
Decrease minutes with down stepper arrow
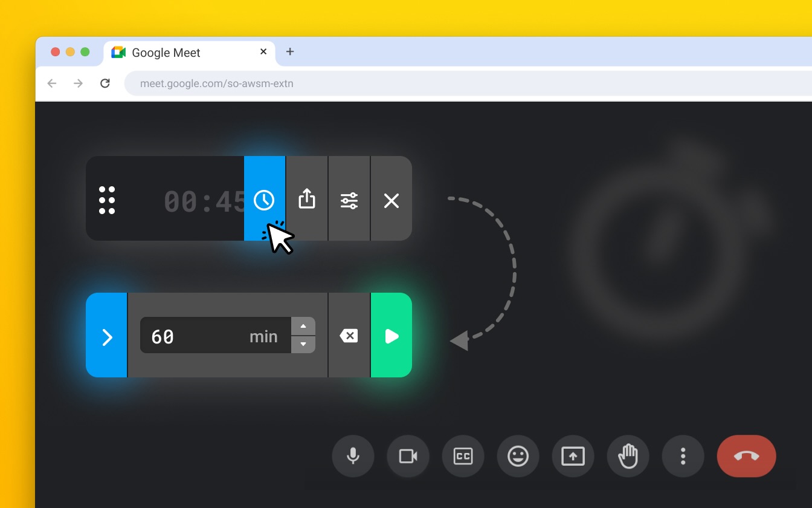tap(303, 345)
